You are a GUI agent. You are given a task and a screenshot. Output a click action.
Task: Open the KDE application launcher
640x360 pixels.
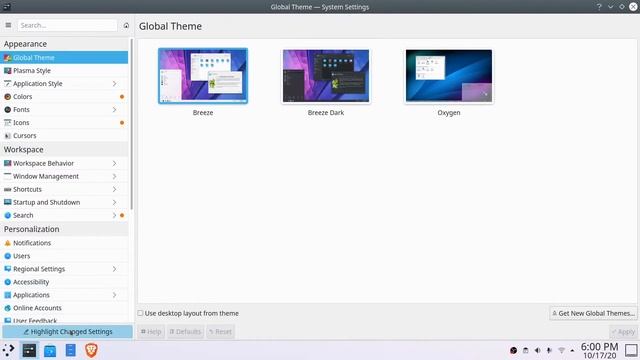coord(9,350)
